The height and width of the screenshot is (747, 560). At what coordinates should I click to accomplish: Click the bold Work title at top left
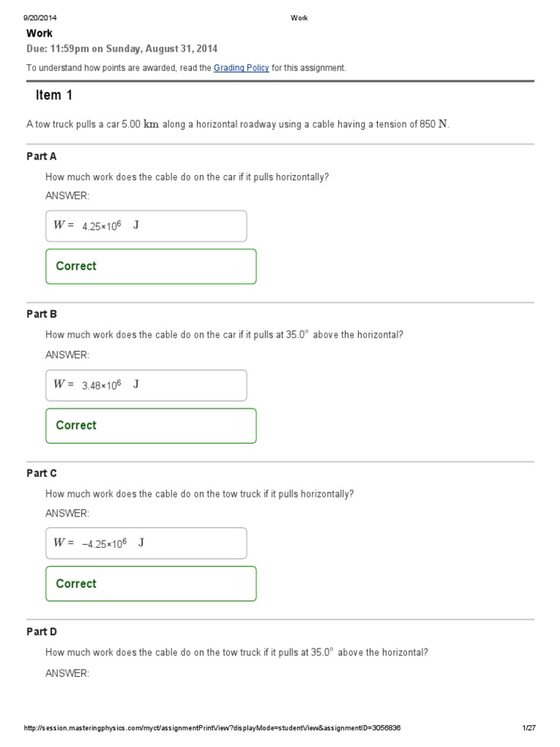pos(39,34)
